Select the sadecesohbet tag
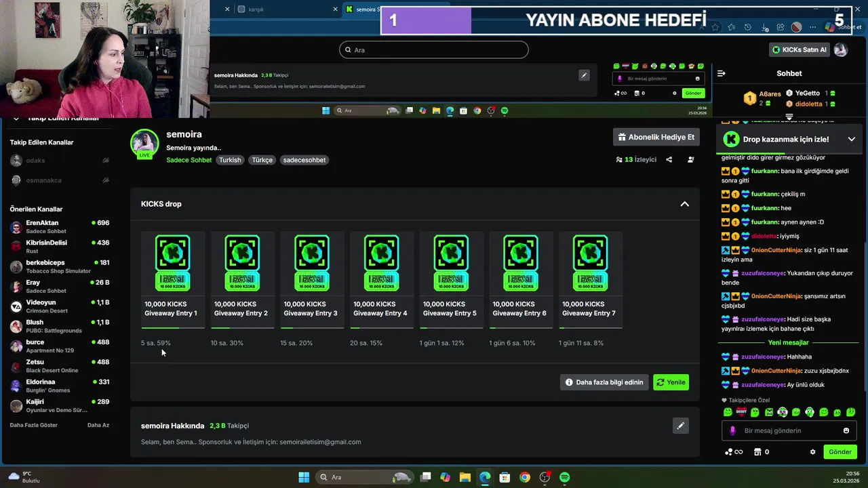Viewport: 868px width, 488px height. (304, 160)
